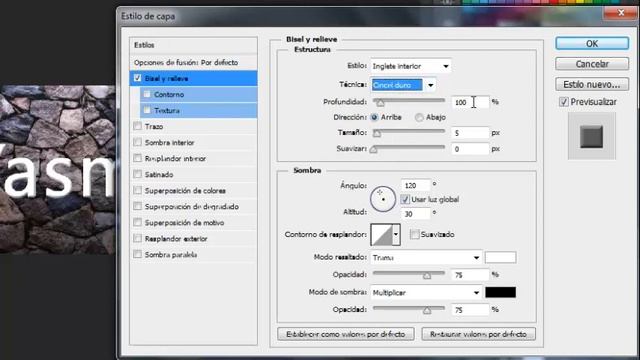
Task: Click the Profundidad value field
Action: coord(470,102)
